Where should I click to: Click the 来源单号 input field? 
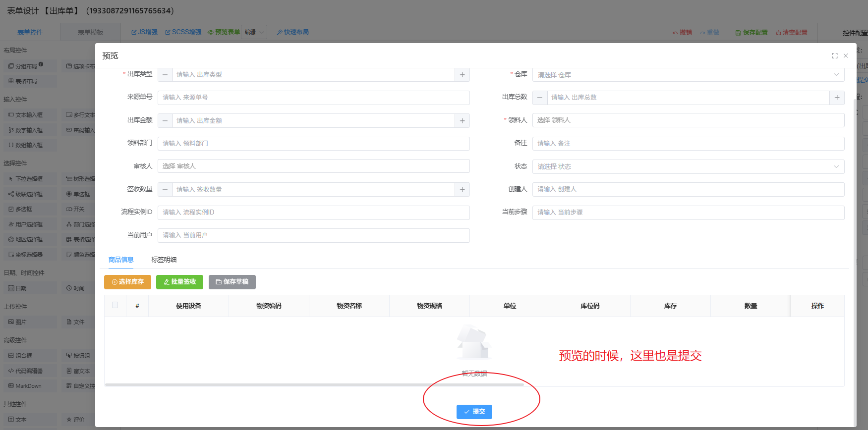pyautogui.click(x=313, y=98)
